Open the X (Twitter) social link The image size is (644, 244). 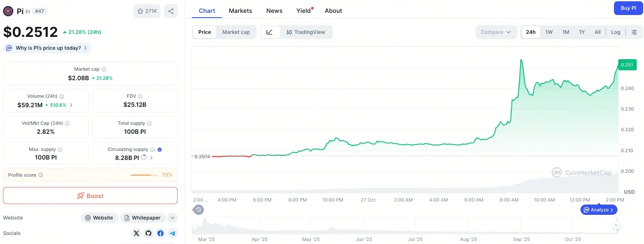(x=136, y=233)
